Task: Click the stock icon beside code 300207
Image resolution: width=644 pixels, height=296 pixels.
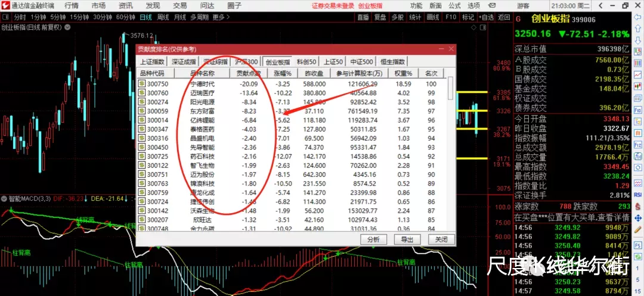Action: (x=142, y=219)
